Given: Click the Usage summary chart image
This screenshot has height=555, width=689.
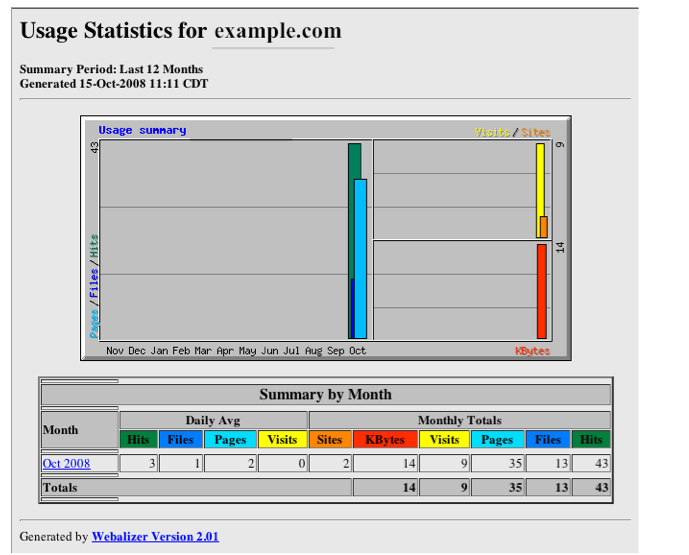Looking at the screenshot, I should coord(325,238).
